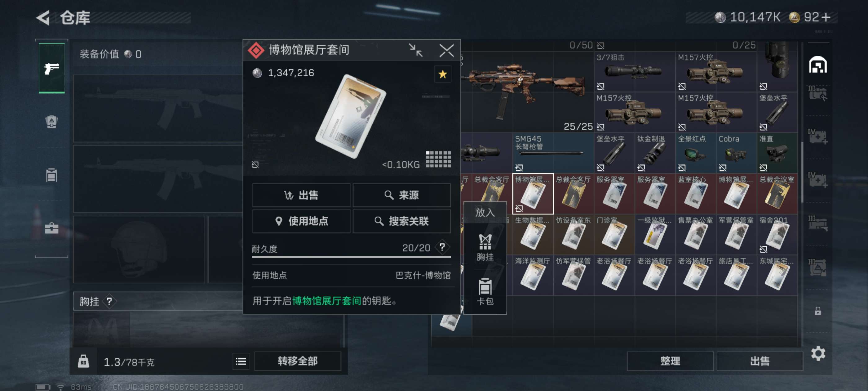
Task: Click the locked storage slot padlock
Action: 818,311
